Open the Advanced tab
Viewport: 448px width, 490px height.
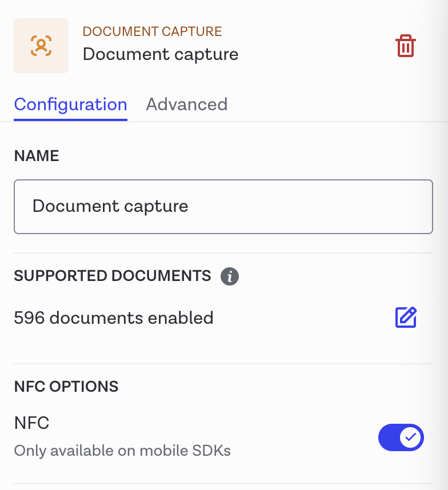[186, 105]
